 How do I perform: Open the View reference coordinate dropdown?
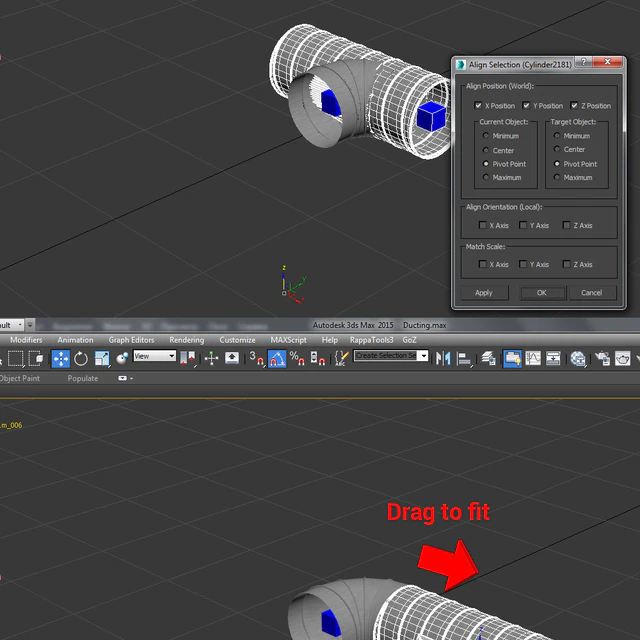click(154, 356)
